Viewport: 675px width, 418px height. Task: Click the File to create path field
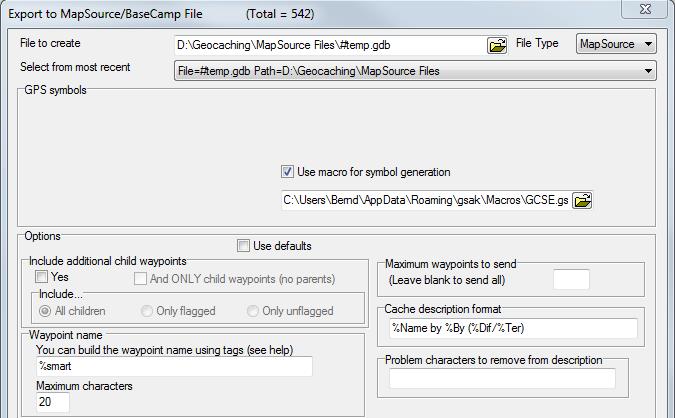coord(330,45)
